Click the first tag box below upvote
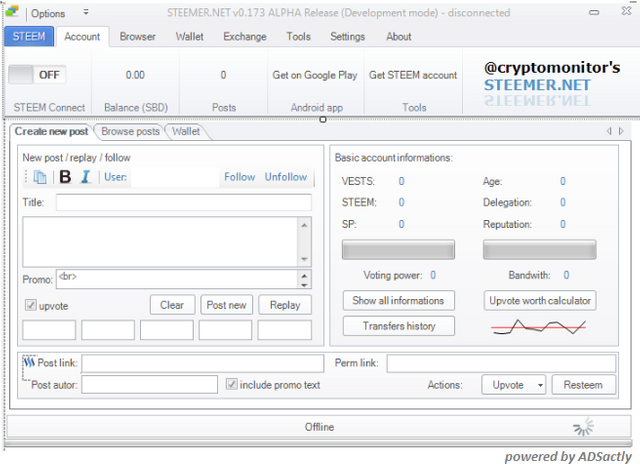 tap(49, 330)
